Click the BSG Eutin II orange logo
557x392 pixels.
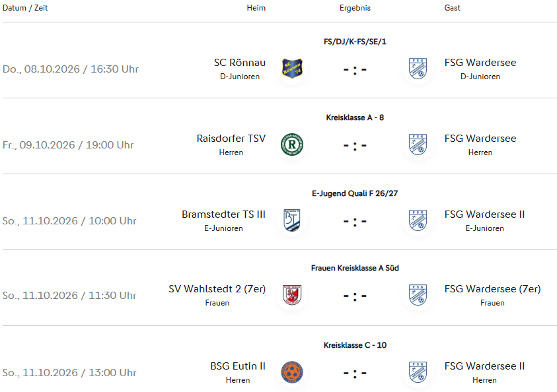(292, 372)
